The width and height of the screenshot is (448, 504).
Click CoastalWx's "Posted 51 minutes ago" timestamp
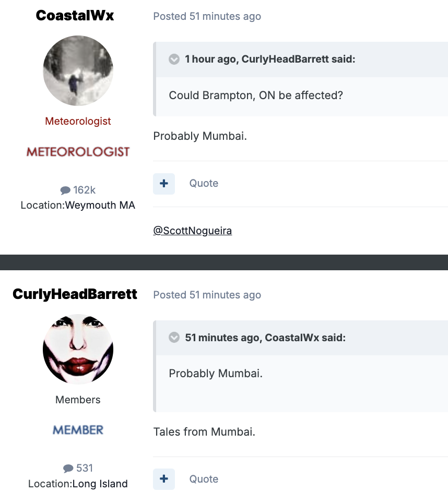pyautogui.click(x=207, y=16)
